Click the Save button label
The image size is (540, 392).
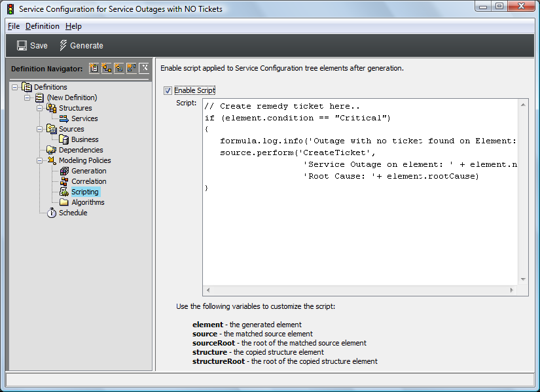[x=39, y=45]
